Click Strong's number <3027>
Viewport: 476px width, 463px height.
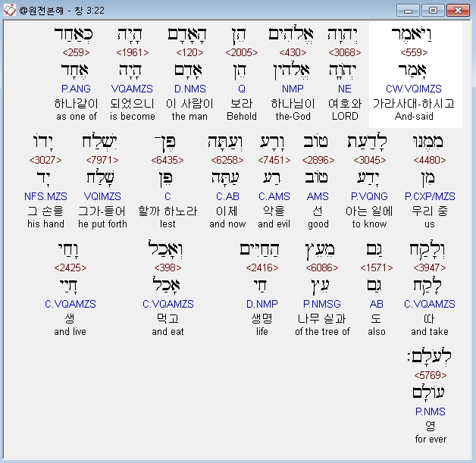(45, 160)
